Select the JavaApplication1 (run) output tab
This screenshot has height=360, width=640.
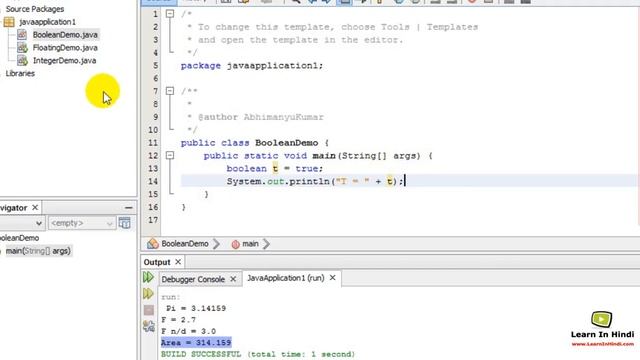point(286,278)
